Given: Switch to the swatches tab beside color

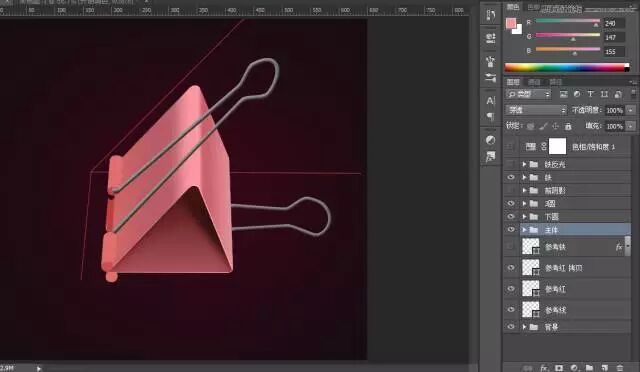Looking at the screenshot, I should (533, 7).
